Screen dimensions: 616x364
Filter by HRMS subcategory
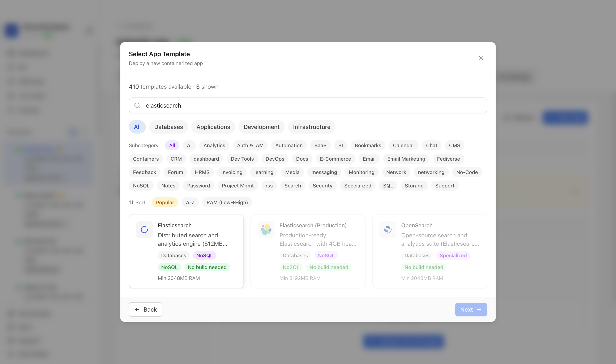tap(202, 172)
